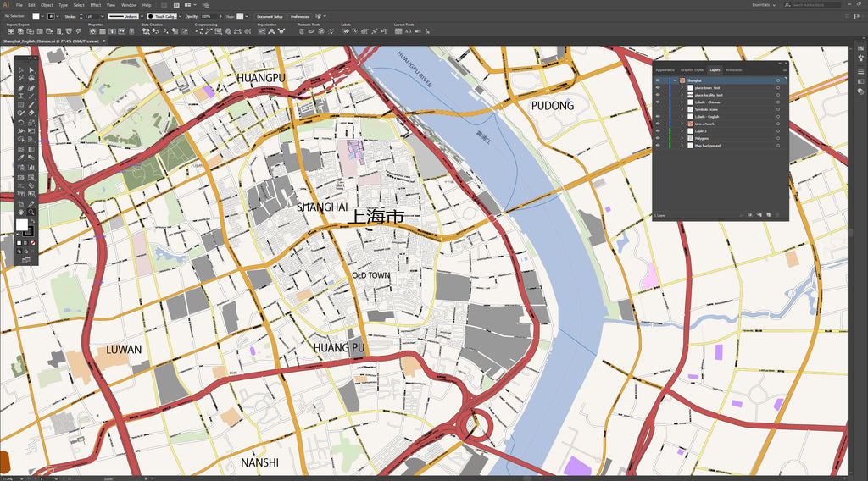Switch to the Artboards tab
The width and height of the screenshot is (868, 481).
tap(733, 69)
